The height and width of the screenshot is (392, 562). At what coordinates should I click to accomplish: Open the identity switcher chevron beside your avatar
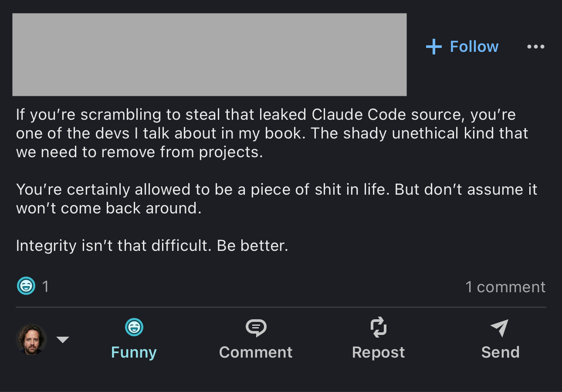[x=63, y=340]
